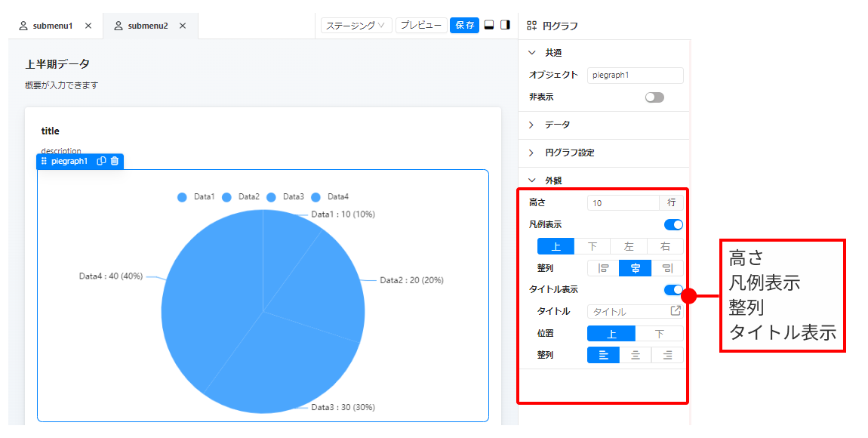Viewport: 868px width, 438px height.
Task: Switch to the submenu1 tab
Action: pos(52,26)
